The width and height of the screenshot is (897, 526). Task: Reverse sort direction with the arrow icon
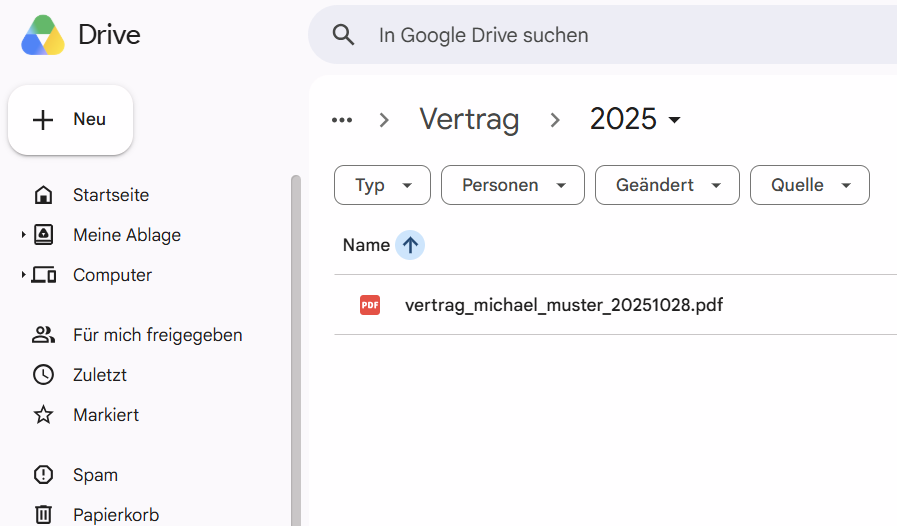(x=410, y=245)
